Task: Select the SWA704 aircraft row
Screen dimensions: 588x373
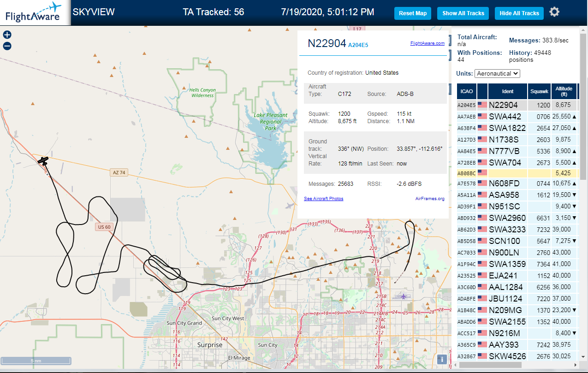Action: point(517,162)
